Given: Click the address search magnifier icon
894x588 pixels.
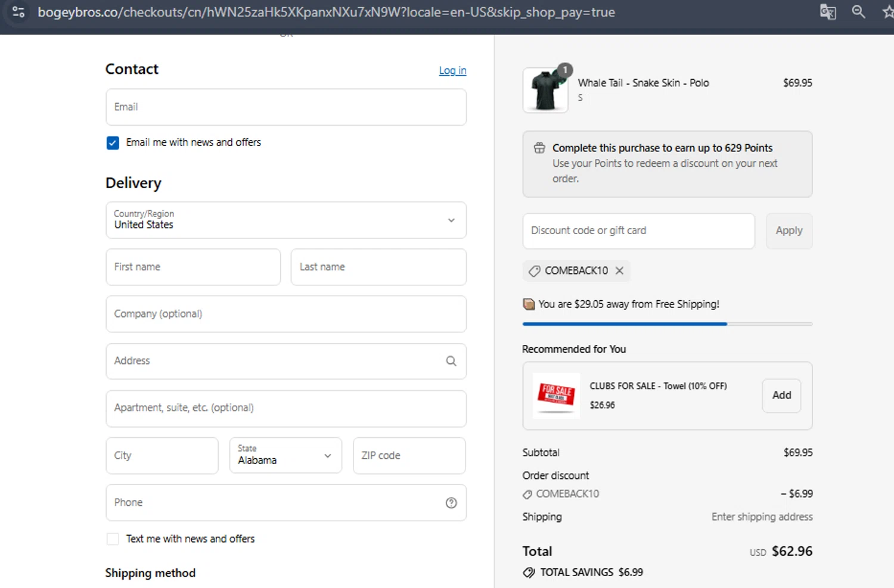Looking at the screenshot, I should pos(451,361).
